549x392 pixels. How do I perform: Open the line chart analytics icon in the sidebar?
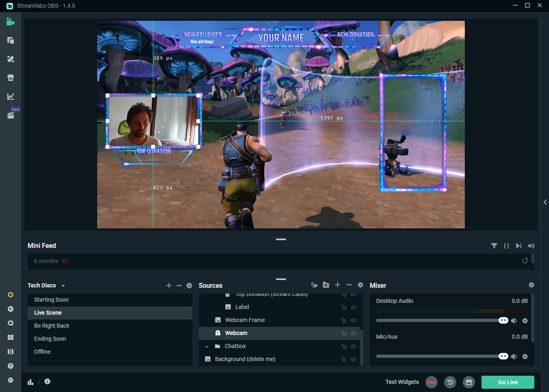[10, 97]
